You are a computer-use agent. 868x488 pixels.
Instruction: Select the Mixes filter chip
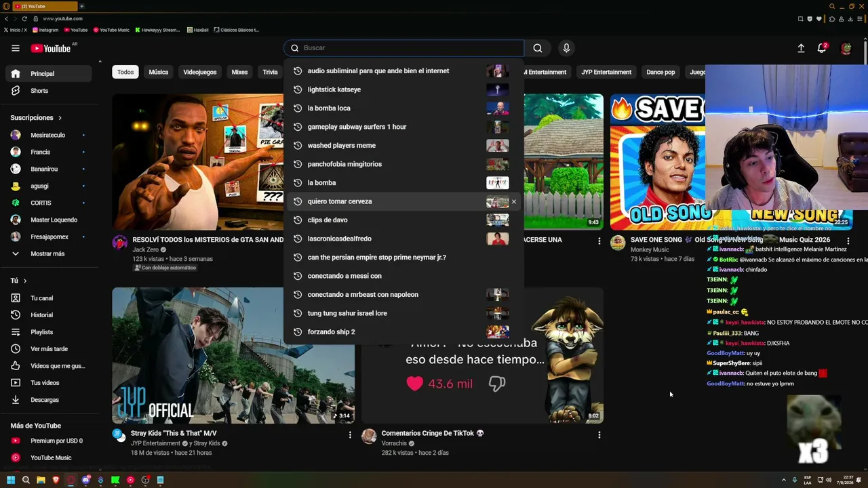click(x=239, y=72)
